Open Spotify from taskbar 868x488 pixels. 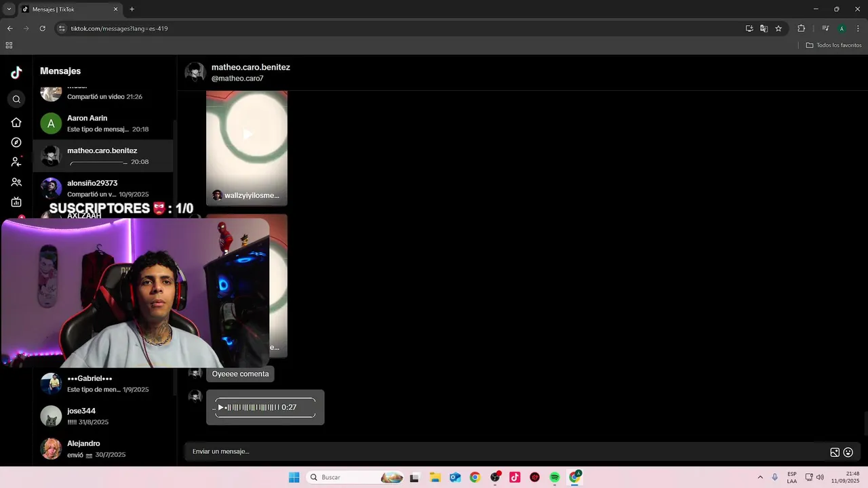(555, 478)
